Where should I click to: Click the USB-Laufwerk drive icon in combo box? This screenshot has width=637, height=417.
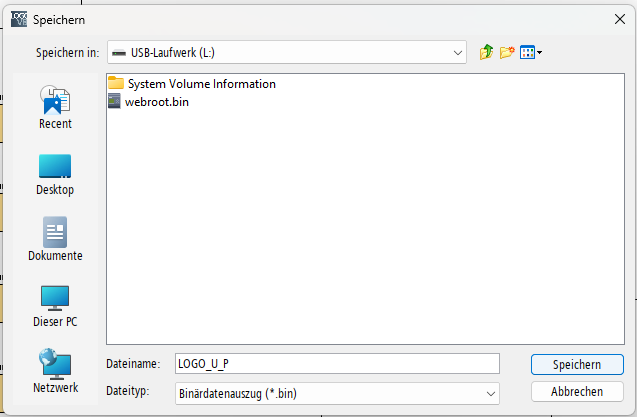point(119,52)
